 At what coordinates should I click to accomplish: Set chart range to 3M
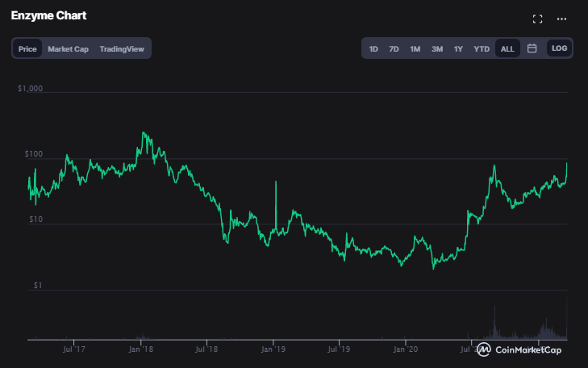point(436,48)
